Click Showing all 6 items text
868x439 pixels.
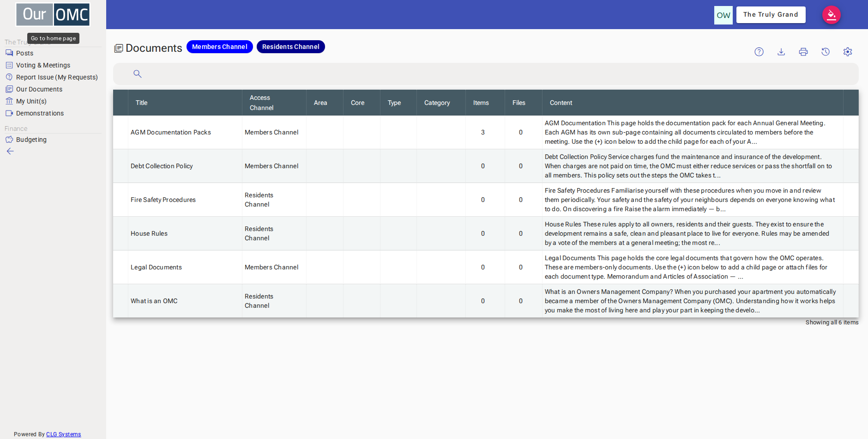[832, 323]
